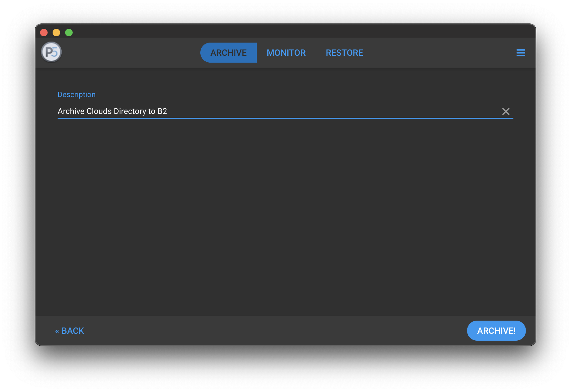This screenshot has height=392, width=571.
Task: Open the hamburger menu icon
Action: [x=521, y=53]
